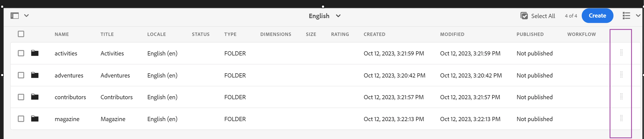Image resolution: width=644 pixels, height=139 pixels.
Task: Sort by the Created column header
Action: [x=374, y=34]
